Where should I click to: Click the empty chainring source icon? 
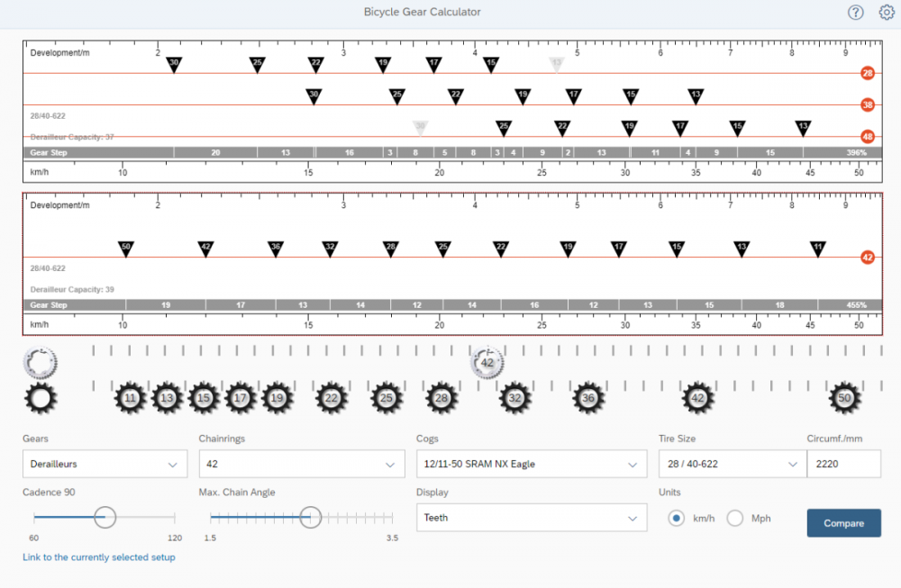click(x=40, y=362)
